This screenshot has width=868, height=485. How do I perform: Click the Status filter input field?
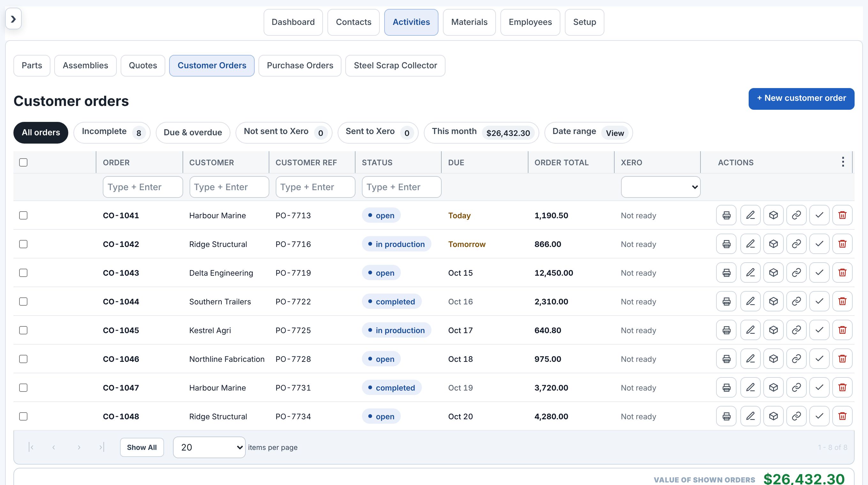pos(402,187)
